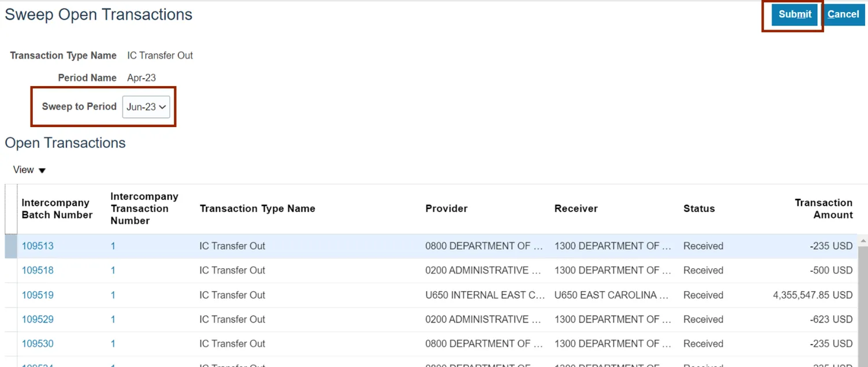This screenshot has width=868, height=367.
Task: Click the Submit button
Action: [795, 14]
